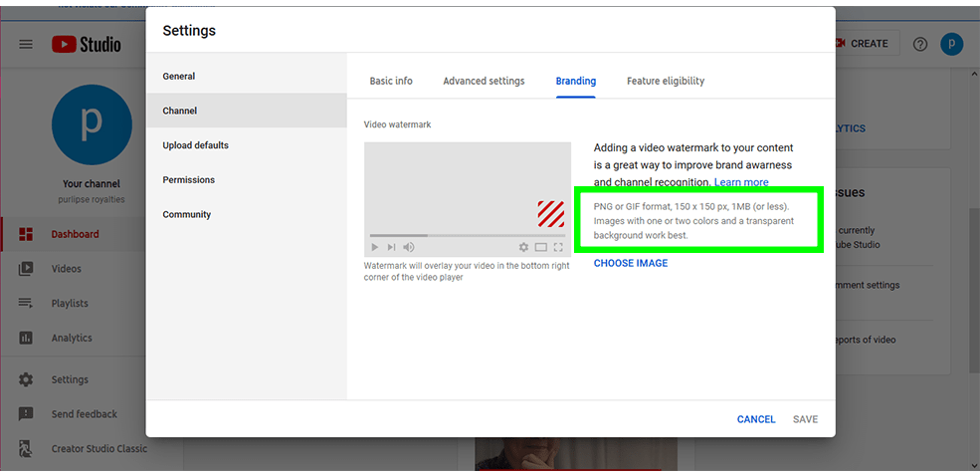The image size is (980, 476).
Task: Click the SAVE button
Action: [806, 419]
